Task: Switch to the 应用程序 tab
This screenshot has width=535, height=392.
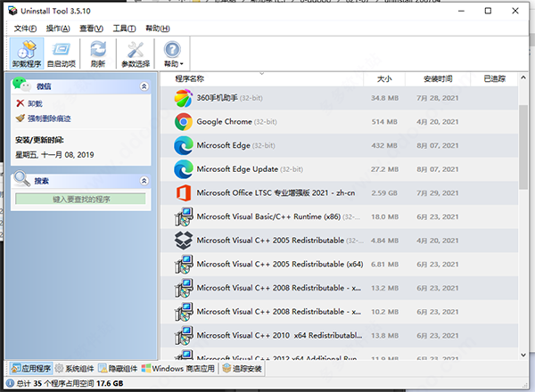Action: click(31, 369)
